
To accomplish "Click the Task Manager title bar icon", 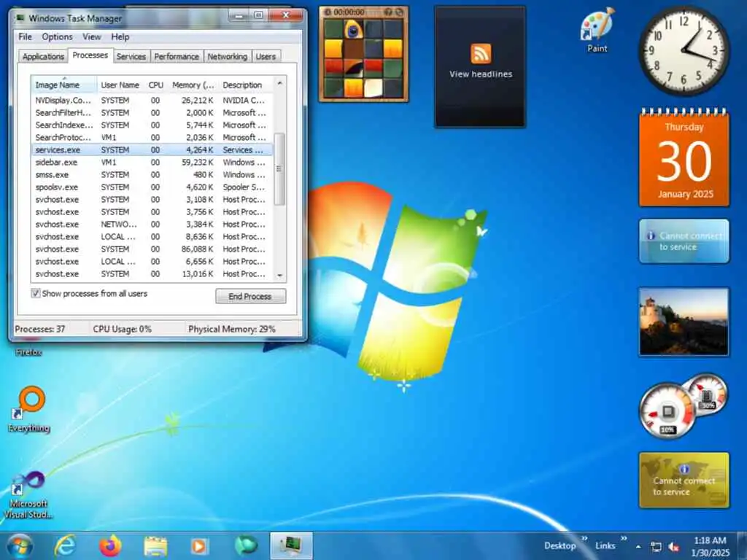I will tap(20, 17).
